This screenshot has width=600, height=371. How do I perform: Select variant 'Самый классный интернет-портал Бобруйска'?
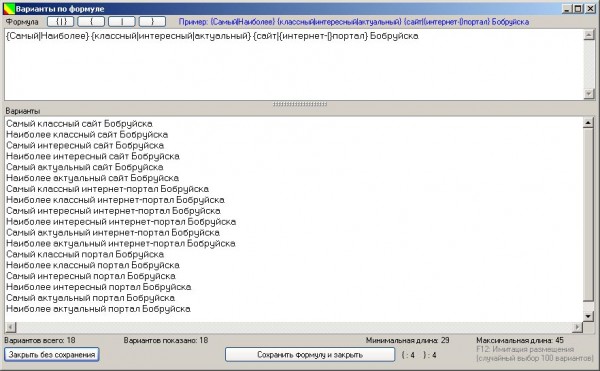[x=108, y=189]
